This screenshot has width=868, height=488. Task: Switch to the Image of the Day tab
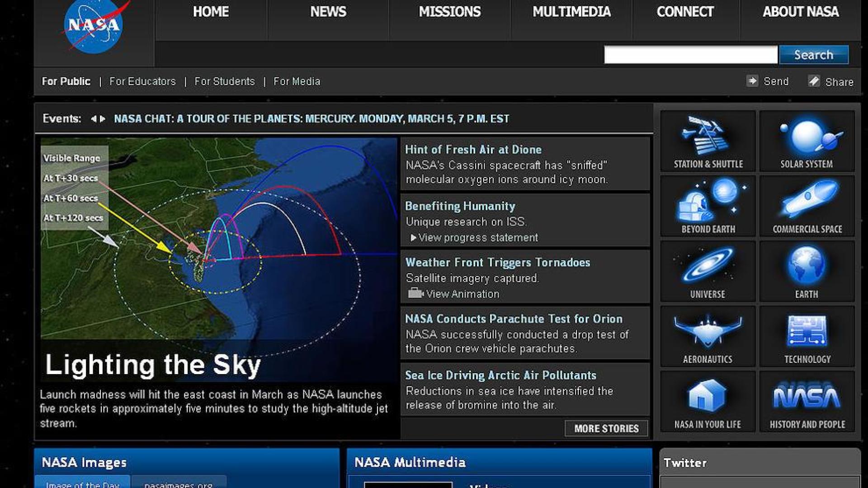pyautogui.click(x=82, y=482)
